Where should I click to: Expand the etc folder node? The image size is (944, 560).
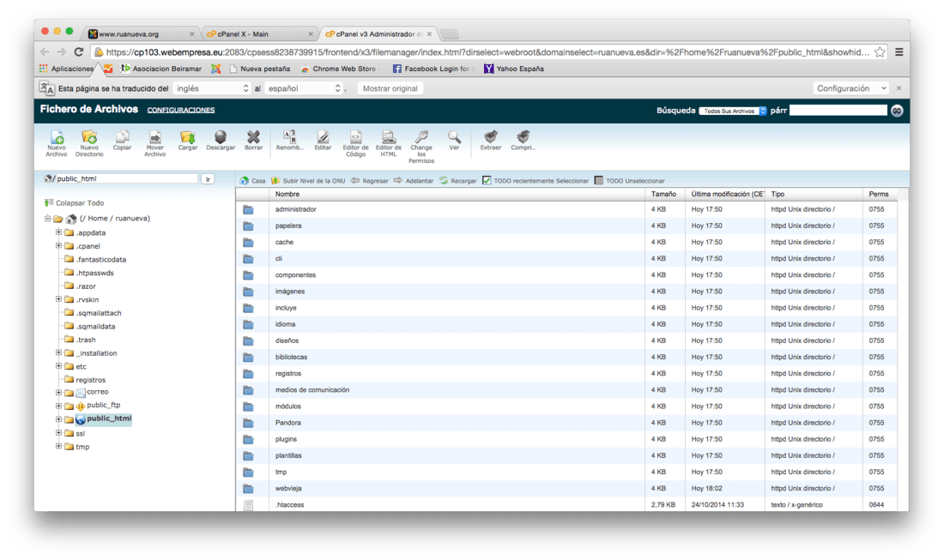58,365
